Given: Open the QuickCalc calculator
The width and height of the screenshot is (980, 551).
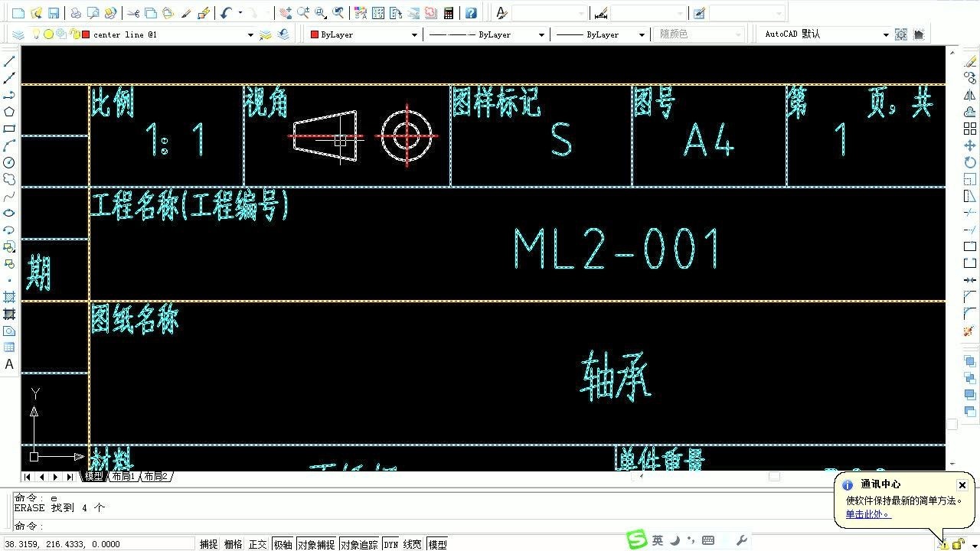Looking at the screenshot, I should (449, 12).
